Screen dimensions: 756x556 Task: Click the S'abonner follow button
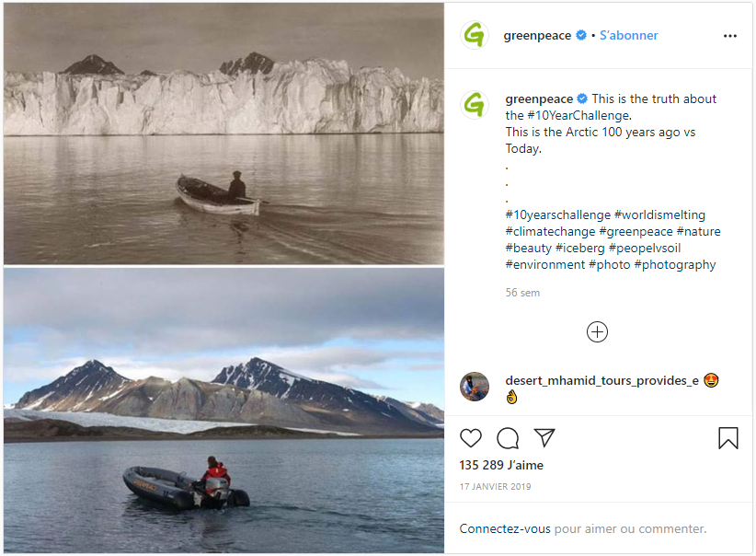tap(629, 36)
